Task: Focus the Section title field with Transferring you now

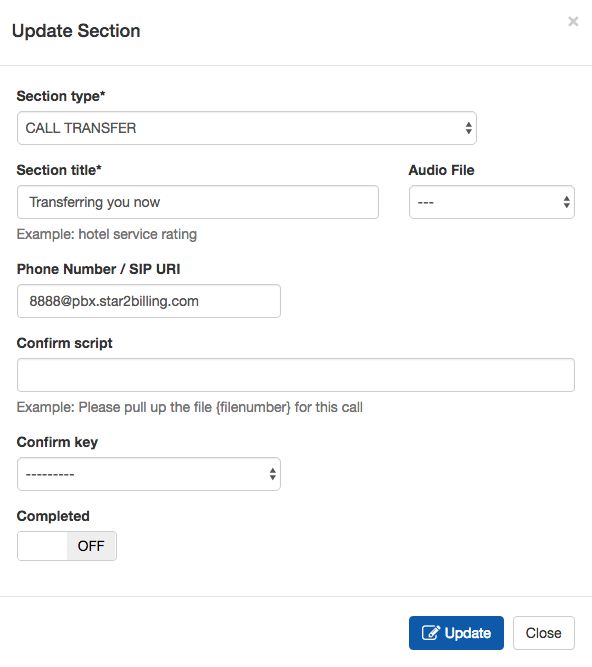Action: [x=198, y=202]
